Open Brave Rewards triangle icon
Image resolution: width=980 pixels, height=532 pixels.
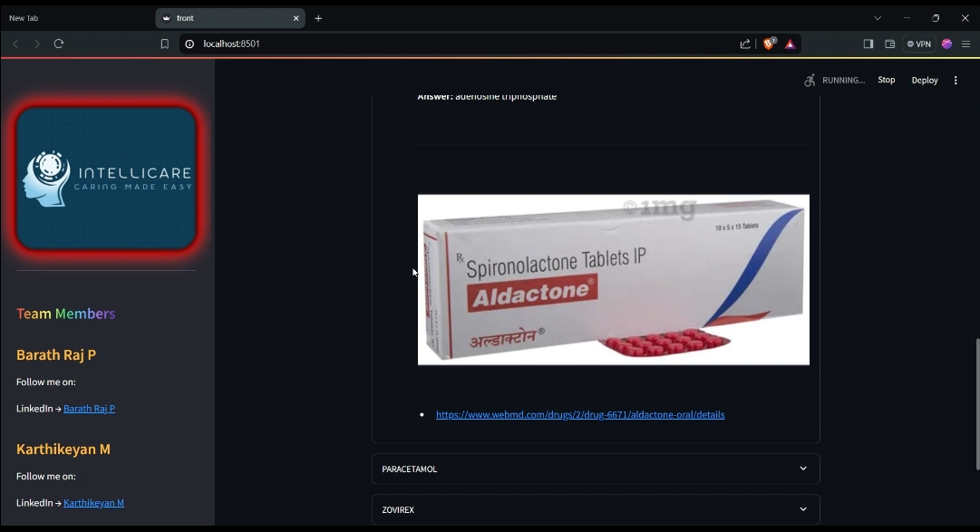point(790,44)
